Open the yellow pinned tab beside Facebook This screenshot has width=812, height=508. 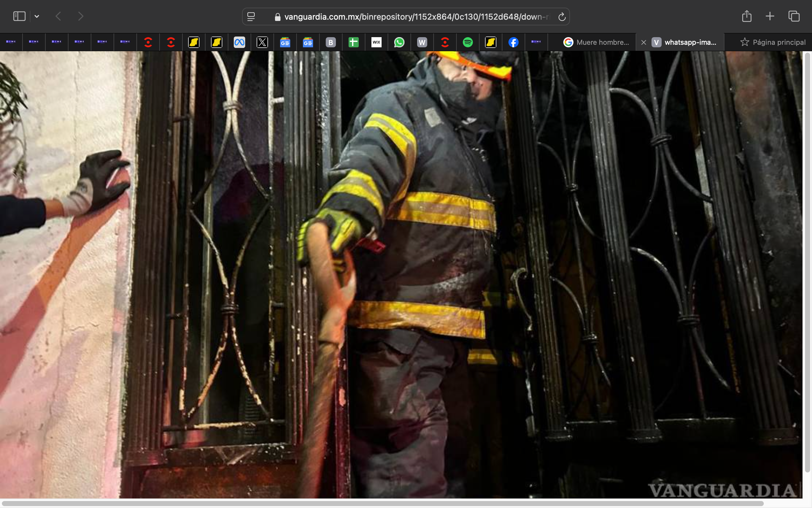490,42
